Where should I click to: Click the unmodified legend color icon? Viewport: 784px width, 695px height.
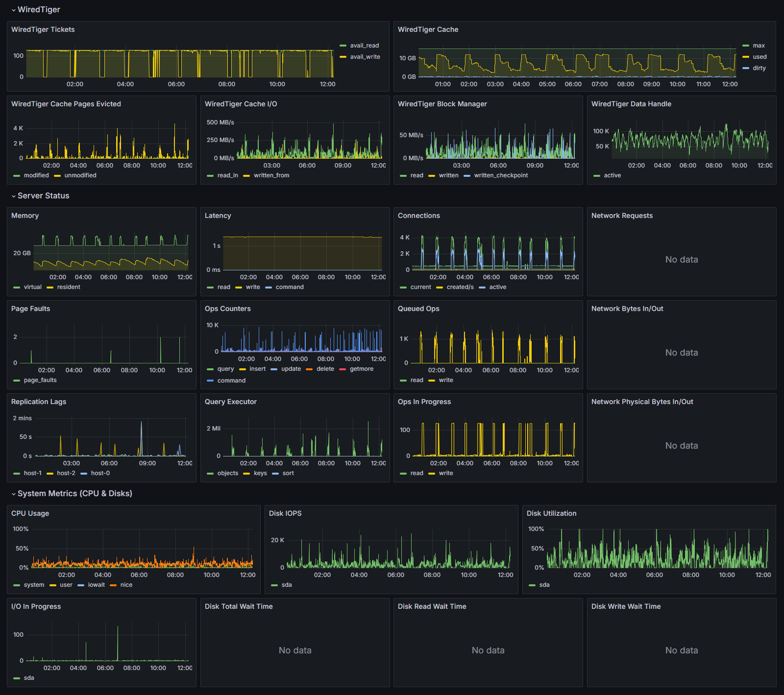[57, 175]
